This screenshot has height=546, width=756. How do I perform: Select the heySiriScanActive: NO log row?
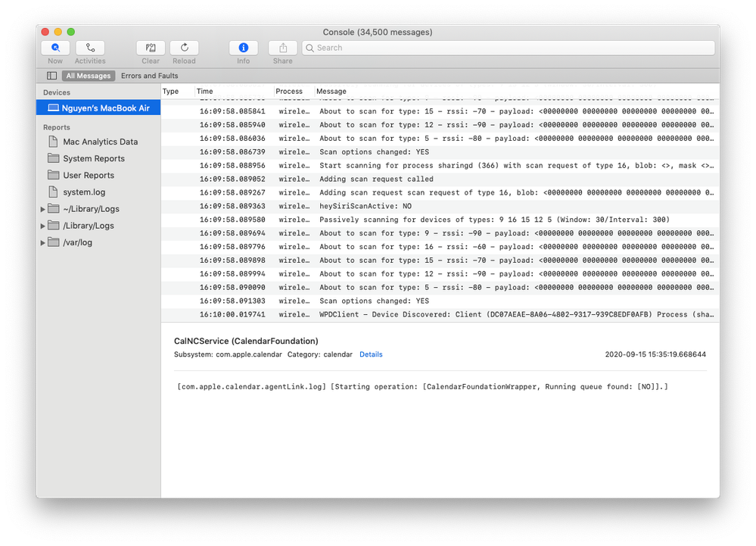440,206
